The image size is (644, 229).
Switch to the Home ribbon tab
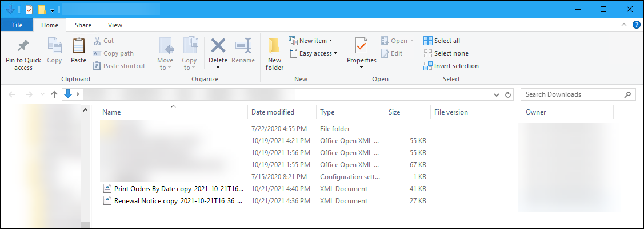[50, 25]
